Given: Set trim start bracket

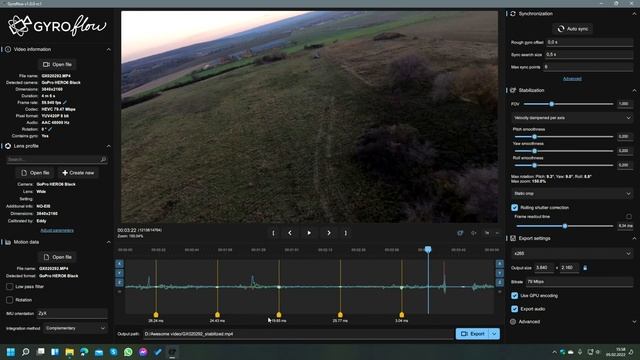Looking at the screenshot, I should point(273,233).
